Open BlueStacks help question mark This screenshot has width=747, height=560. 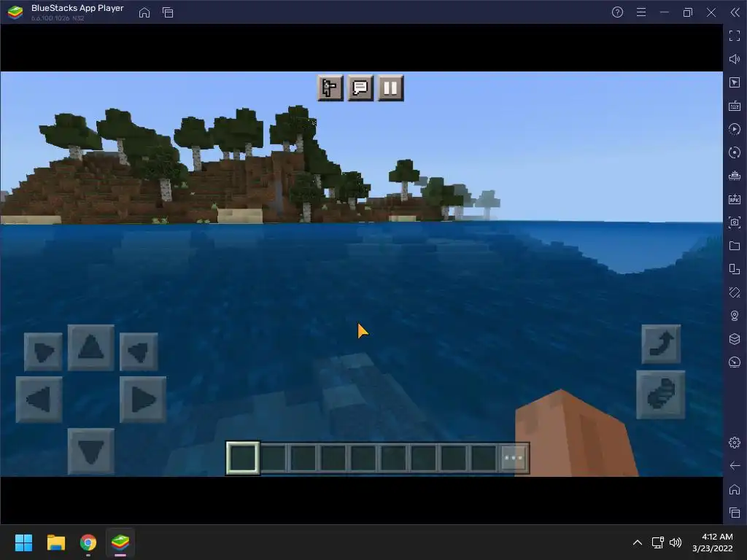click(x=617, y=12)
